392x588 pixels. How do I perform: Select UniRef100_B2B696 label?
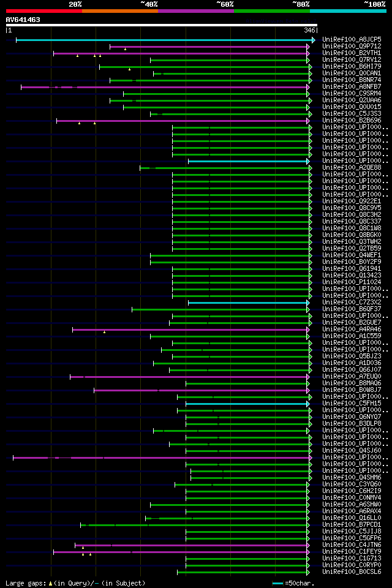point(352,121)
